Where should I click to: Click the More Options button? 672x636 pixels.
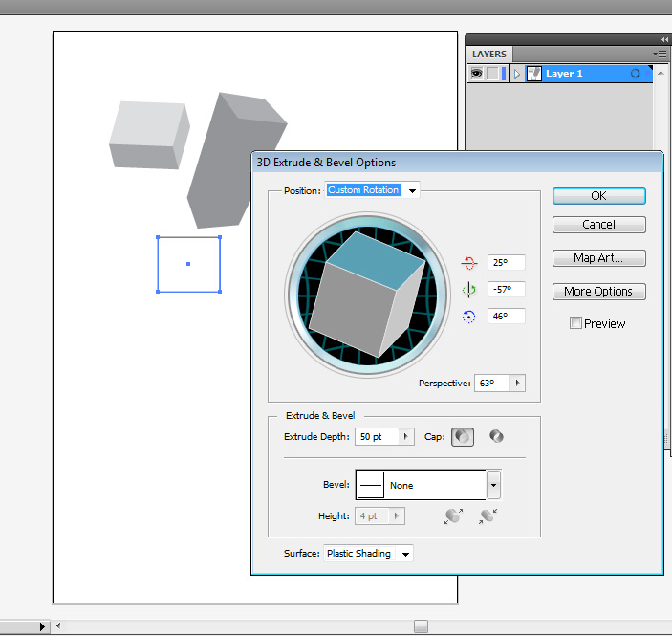tap(598, 292)
